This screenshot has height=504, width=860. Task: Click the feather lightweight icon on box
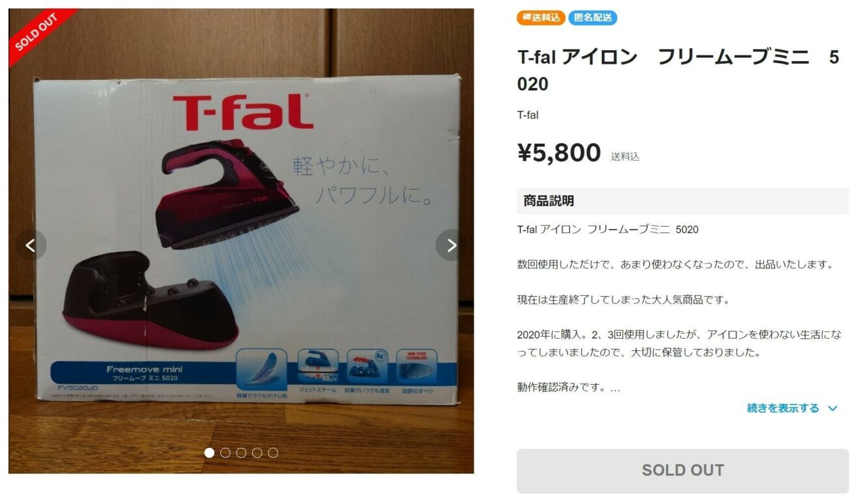pyautogui.click(x=261, y=369)
